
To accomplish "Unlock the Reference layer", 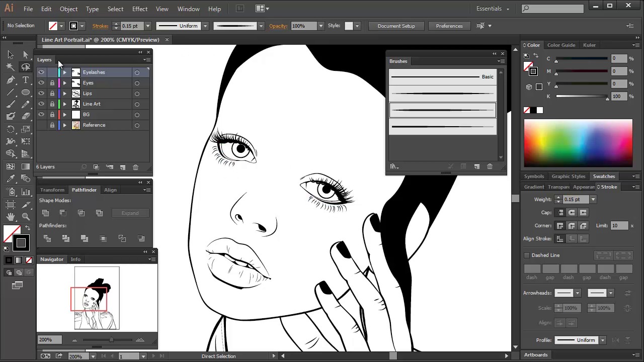I will (52, 125).
